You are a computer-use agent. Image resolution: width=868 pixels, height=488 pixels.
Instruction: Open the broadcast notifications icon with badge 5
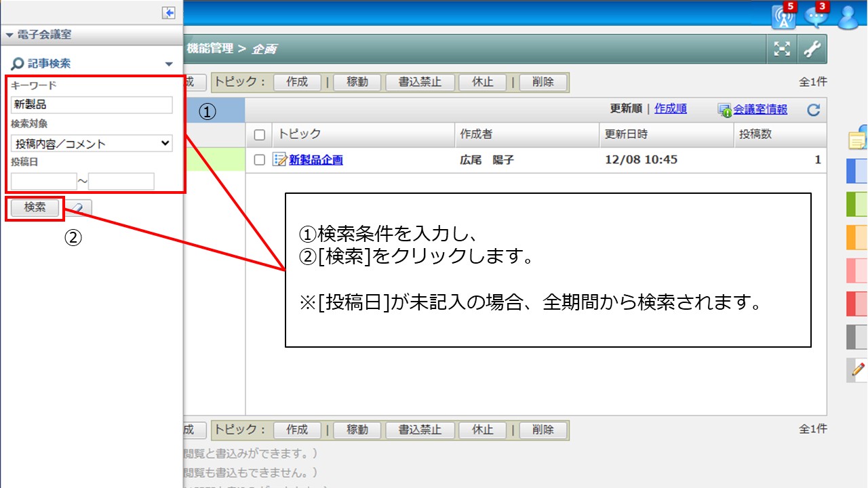point(784,16)
